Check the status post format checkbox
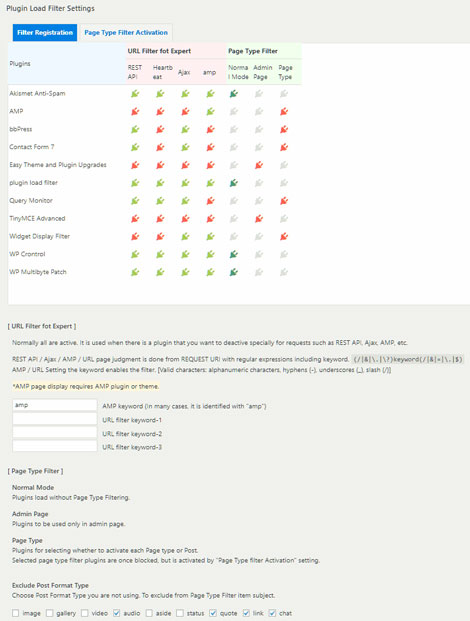The width and height of the screenshot is (470, 621). [180, 613]
